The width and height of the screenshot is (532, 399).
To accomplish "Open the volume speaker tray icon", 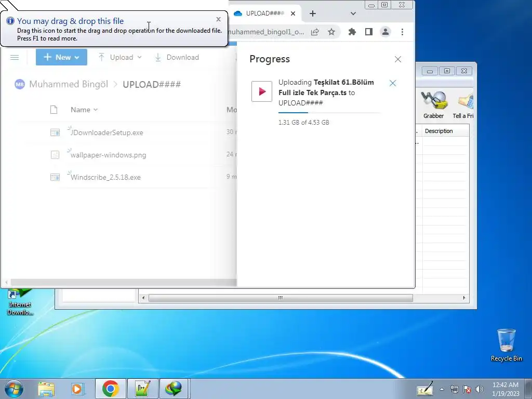I will (480, 389).
